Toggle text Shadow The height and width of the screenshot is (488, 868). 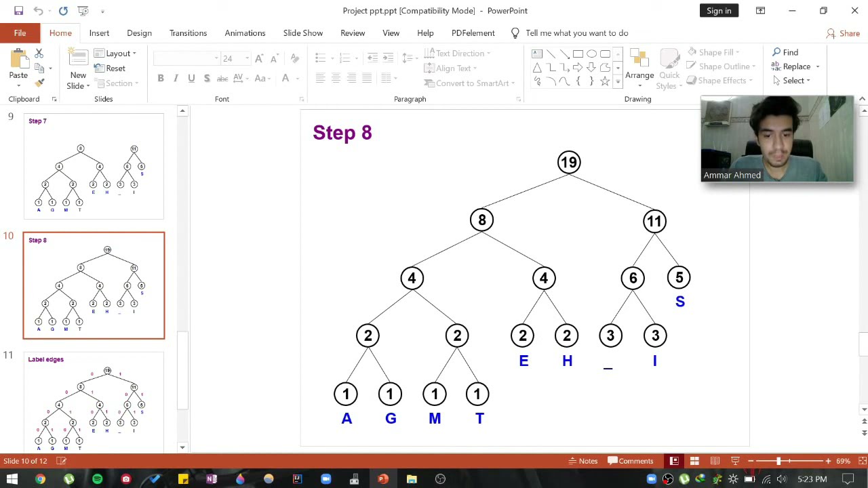[x=207, y=79]
